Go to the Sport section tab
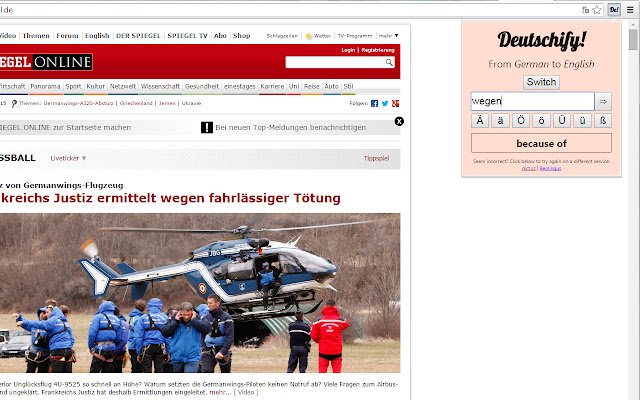This screenshot has height=400, width=640. [x=73, y=86]
